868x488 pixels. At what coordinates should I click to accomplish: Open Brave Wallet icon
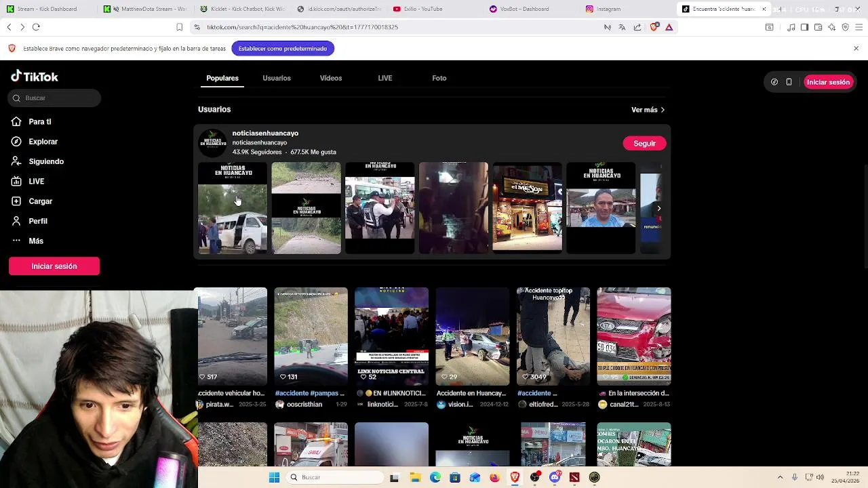click(x=818, y=27)
